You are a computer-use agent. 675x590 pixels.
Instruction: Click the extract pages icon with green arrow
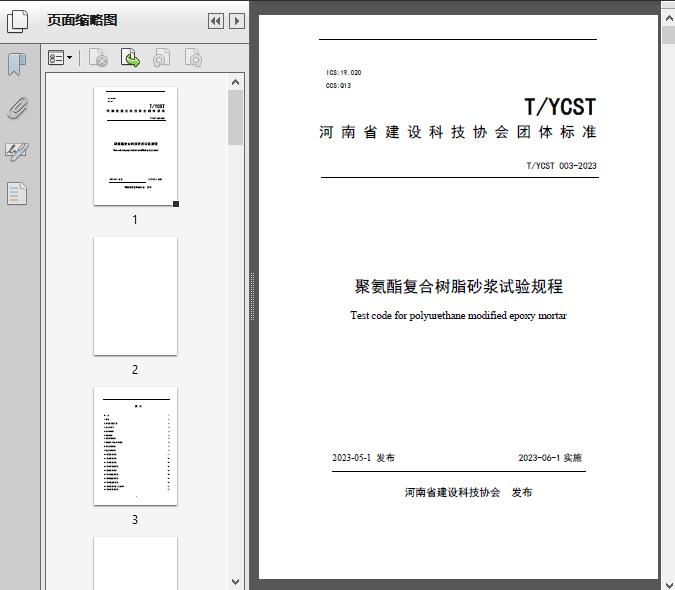click(x=130, y=58)
